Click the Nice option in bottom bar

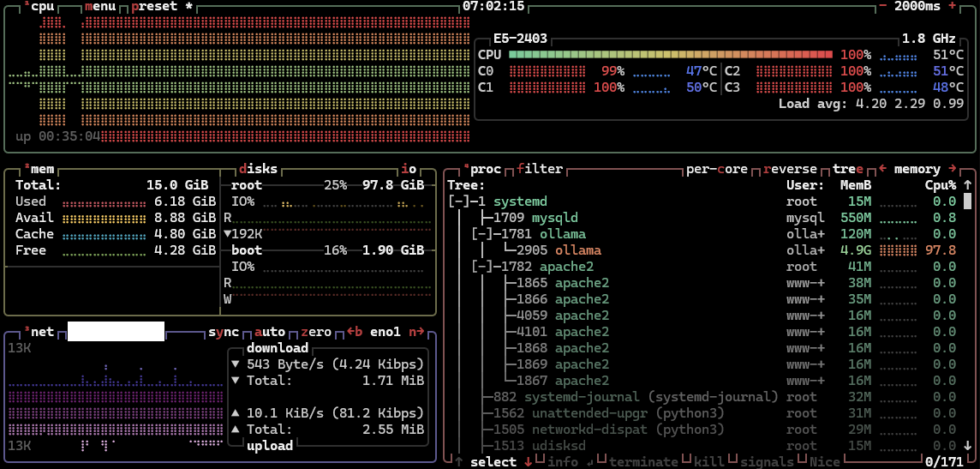pyautogui.click(x=825, y=461)
